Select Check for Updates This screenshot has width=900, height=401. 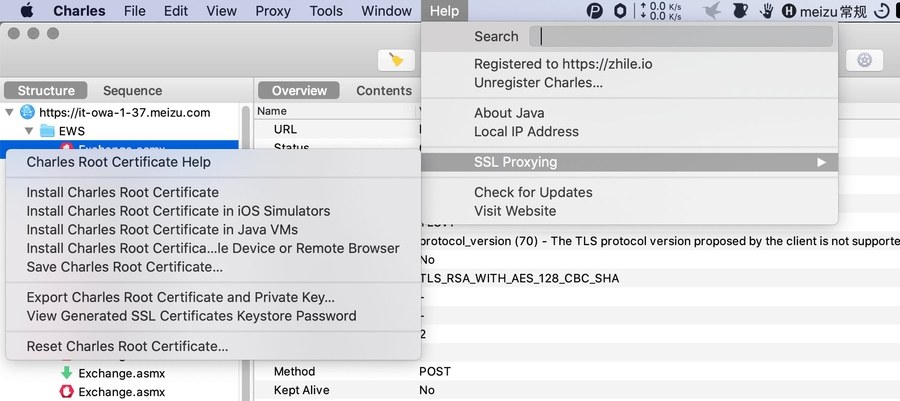tap(533, 192)
